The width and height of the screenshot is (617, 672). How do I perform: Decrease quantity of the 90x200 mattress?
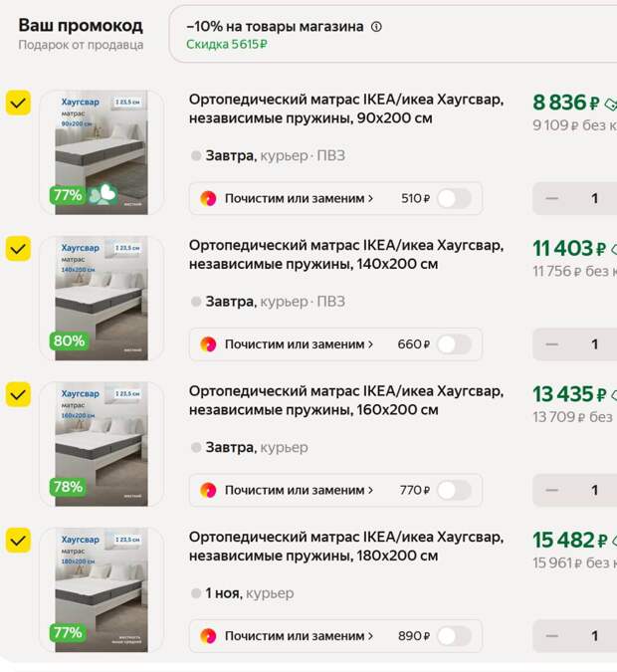tap(551, 198)
